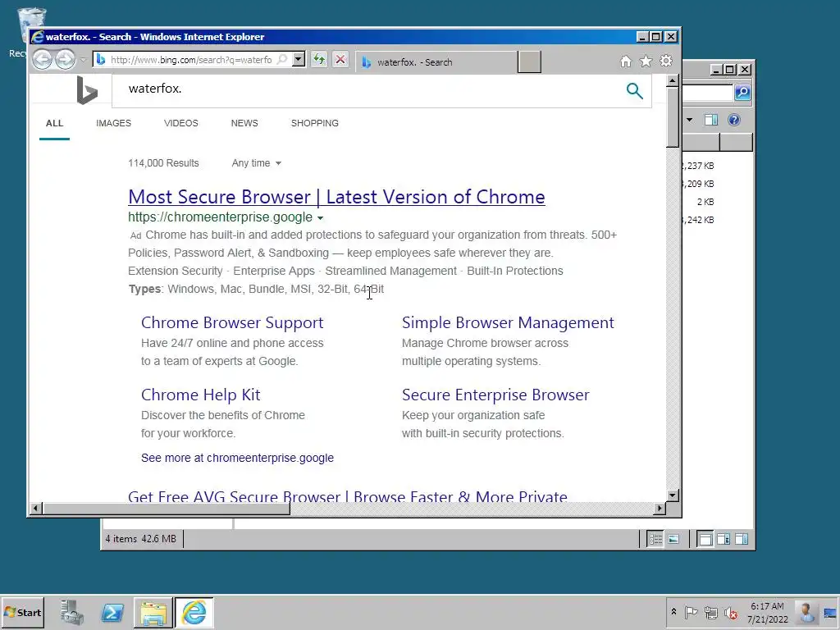This screenshot has width=840, height=630.
Task: Switch to the IMAGES tab
Action: pyautogui.click(x=113, y=123)
